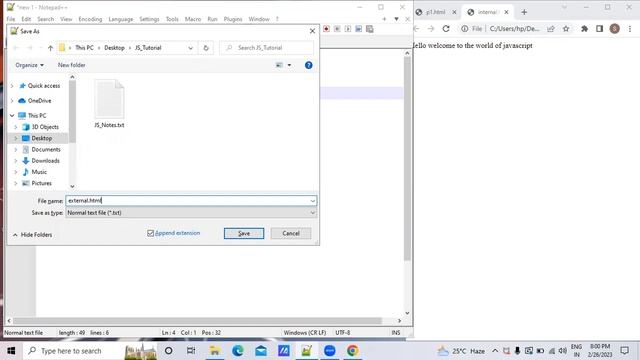Open the Notepad++ Language menu
This screenshot has width=640, height=360.
pyautogui.click(x=120, y=19)
